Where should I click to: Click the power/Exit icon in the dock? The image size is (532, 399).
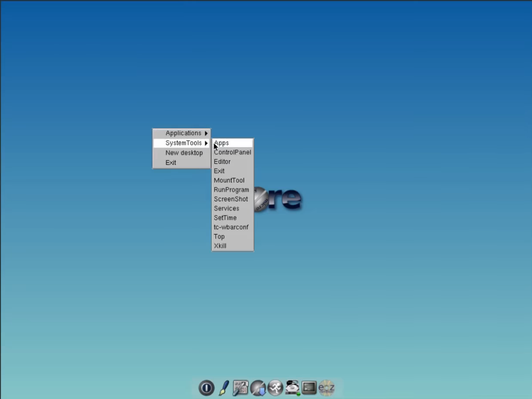tap(206, 388)
